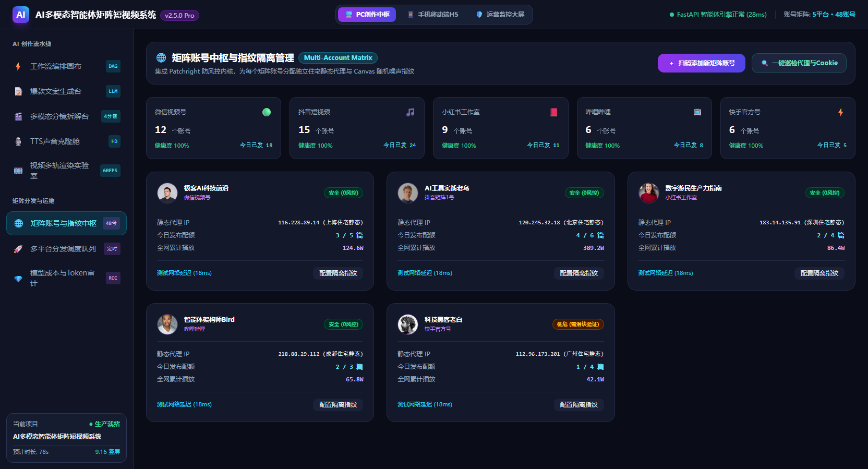Test network latency for 数字游民生产力指南
Image resolution: width=868 pixels, height=469 pixels.
point(666,273)
